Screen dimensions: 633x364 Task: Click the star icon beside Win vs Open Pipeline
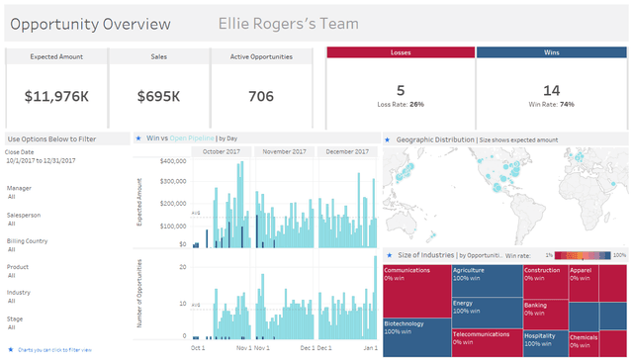138,138
